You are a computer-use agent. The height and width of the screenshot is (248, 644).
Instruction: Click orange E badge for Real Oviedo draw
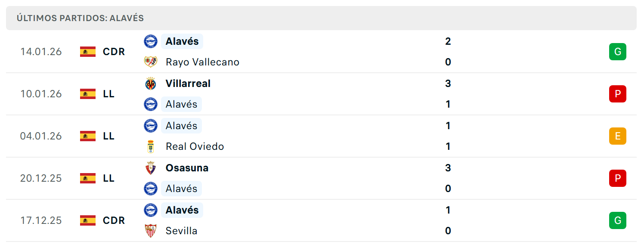point(618,136)
